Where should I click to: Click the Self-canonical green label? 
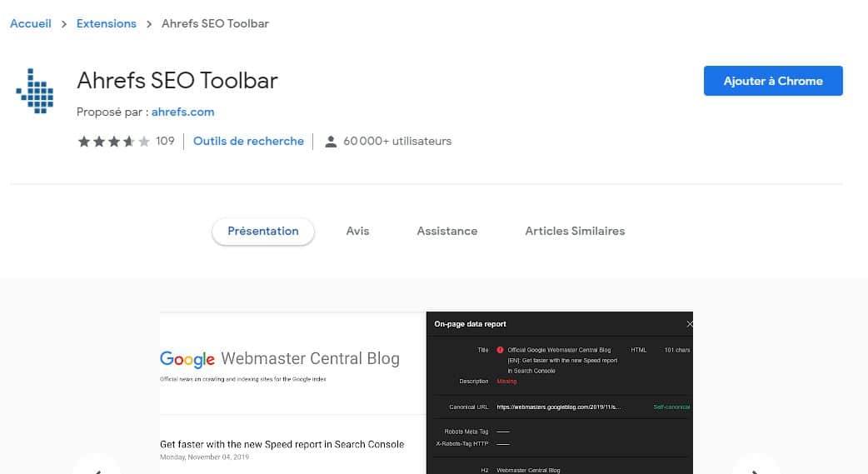(671, 407)
